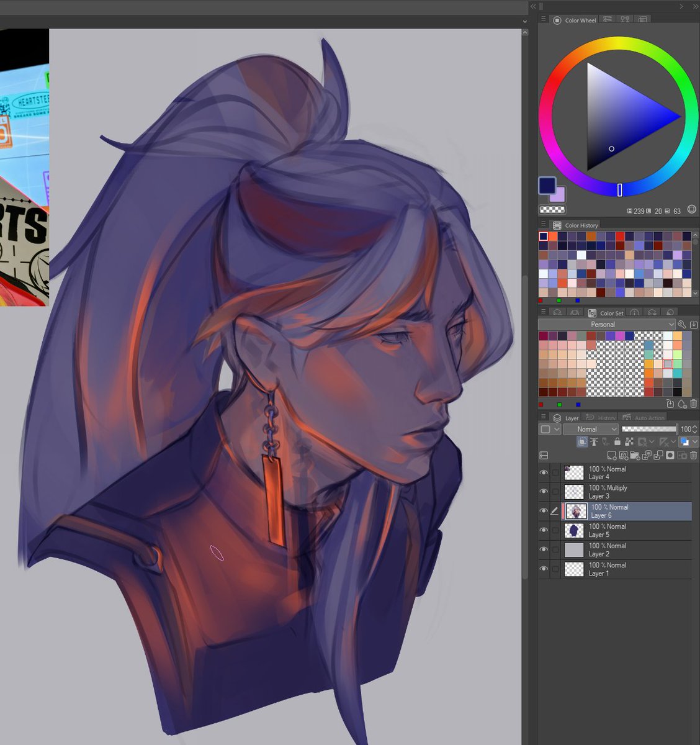
Task: Expand the layer color effect dropdown arrow
Action: pyautogui.click(x=694, y=442)
